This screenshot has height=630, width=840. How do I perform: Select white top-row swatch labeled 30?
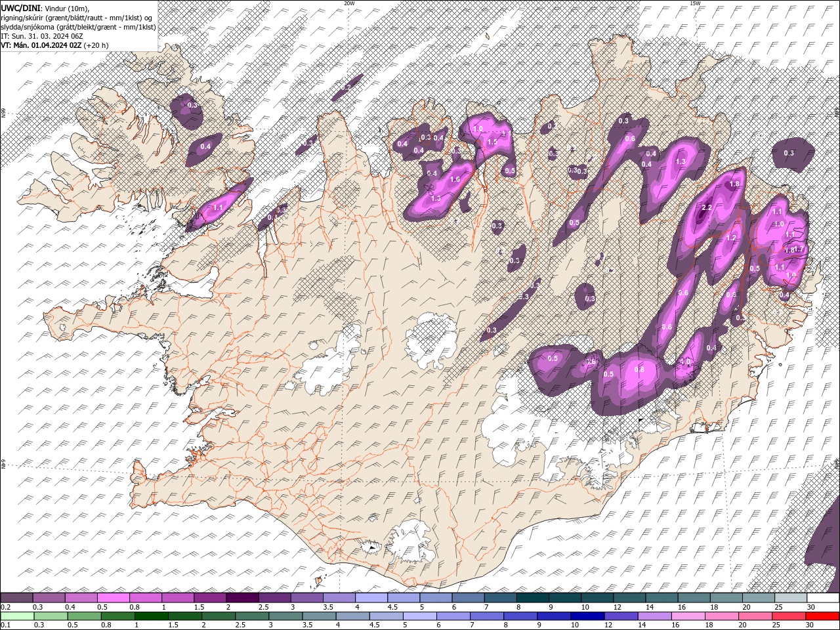[823, 598]
